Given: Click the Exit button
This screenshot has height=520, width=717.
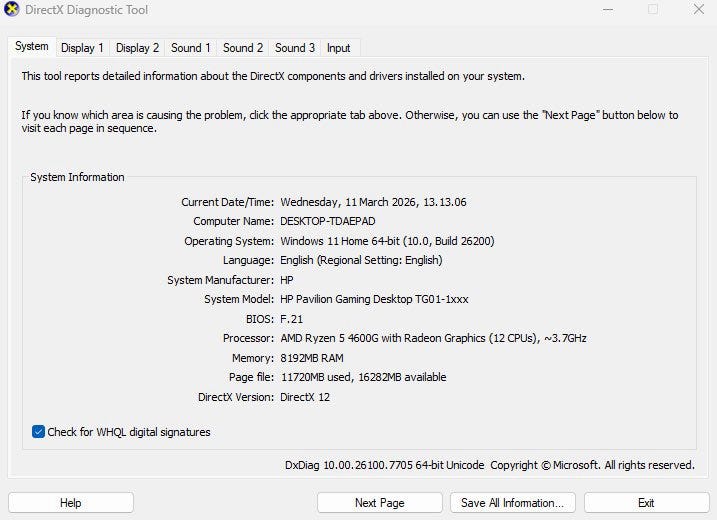Looking at the screenshot, I should coord(647,503).
